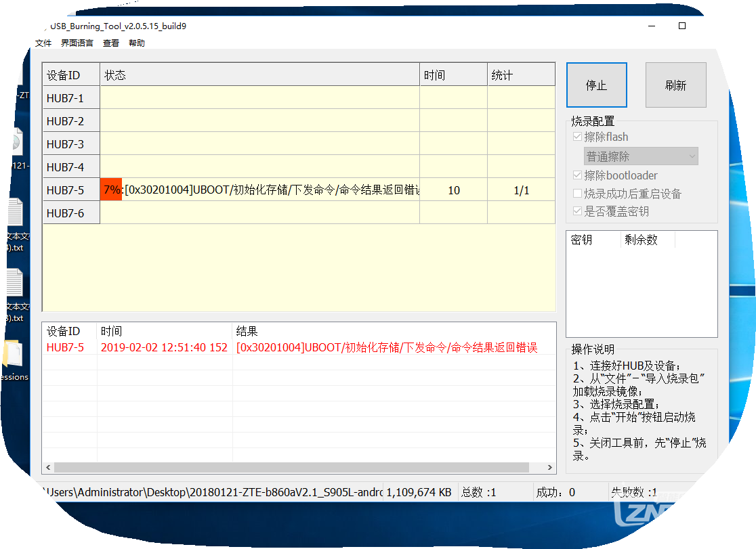Click the HUB7-5 status error text

pos(272,190)
